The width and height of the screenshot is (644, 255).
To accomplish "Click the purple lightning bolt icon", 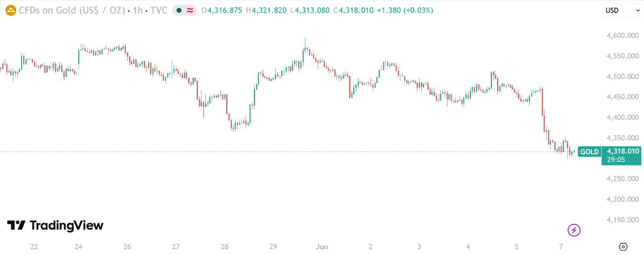I will click(x=574, y=230).
